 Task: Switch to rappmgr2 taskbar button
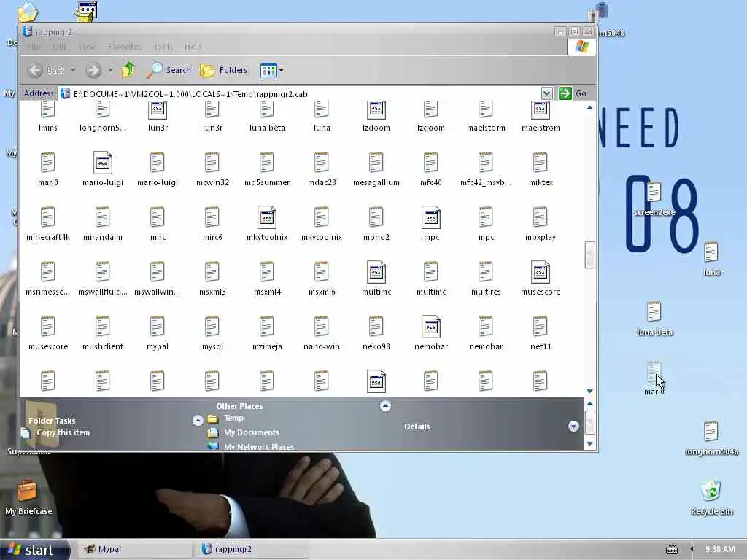coord(252,549)
